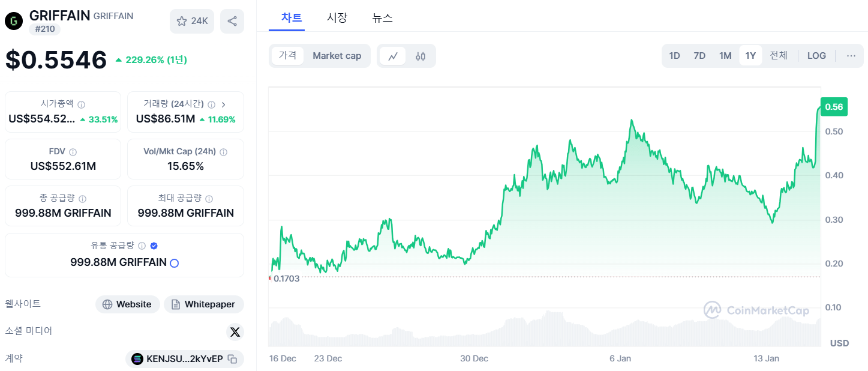Click the KENJSU...2kYvEP contract address

tap(184, 359)
